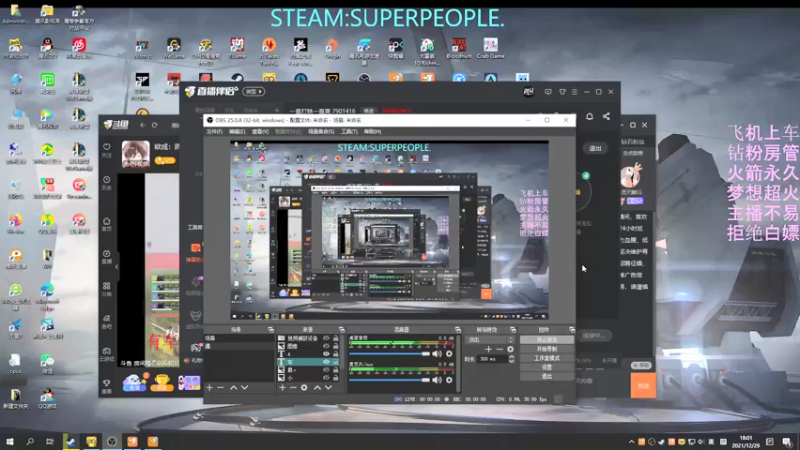Click back arrow in Douyu window
800x450 pixels.
[x=142, y=125]
